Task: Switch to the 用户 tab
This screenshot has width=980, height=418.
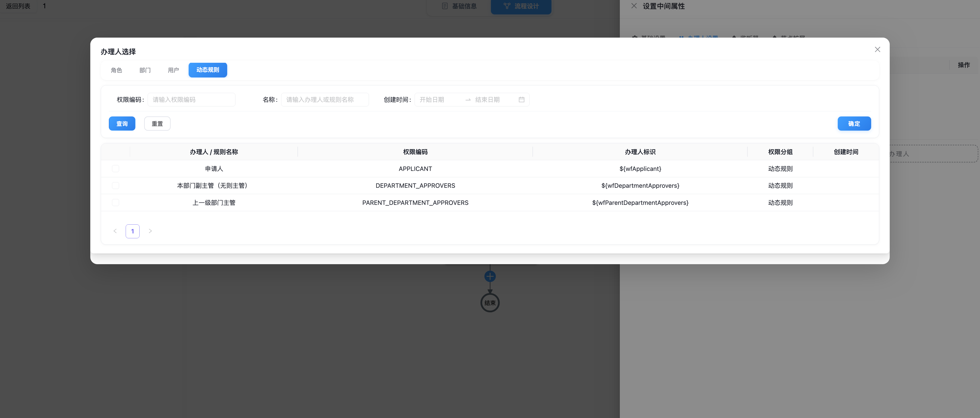Action: click(x=174, y=70)
